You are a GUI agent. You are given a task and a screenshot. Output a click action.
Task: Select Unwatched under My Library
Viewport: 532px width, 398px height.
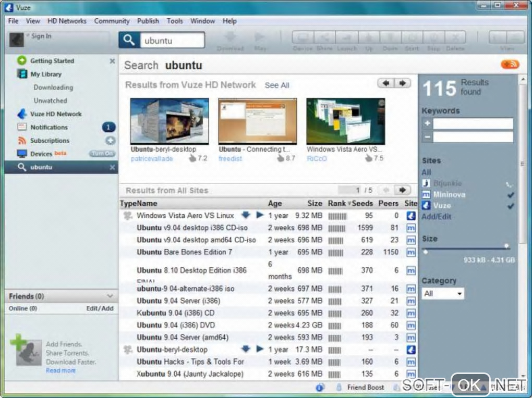(50, 101)
